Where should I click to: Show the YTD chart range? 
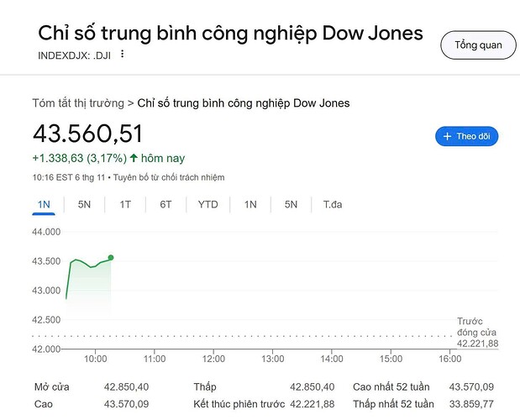click(207, 204)
